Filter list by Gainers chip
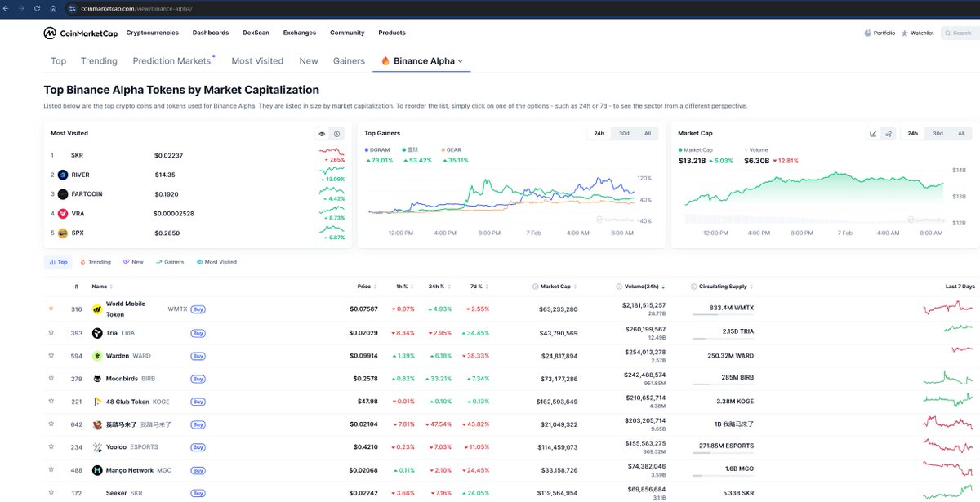The height and width of the screenshot is (502, 980). point(170,262)
